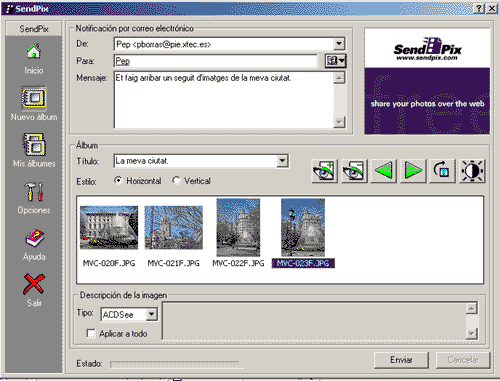
Task: Open address book button beside Para
Action: click(x=335, y=61)
